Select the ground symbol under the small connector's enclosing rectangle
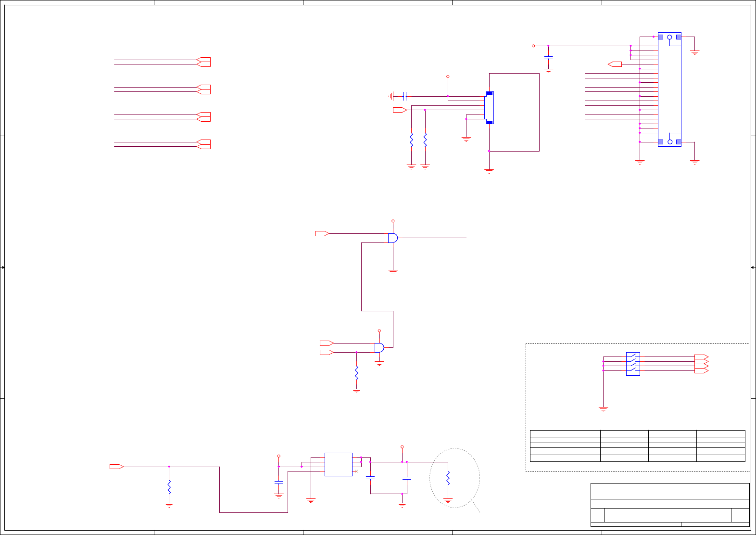 tap(489, 171)
